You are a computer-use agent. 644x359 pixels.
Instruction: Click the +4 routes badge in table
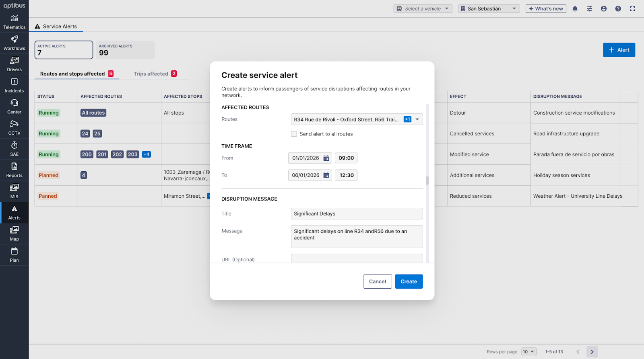point(147,154)
